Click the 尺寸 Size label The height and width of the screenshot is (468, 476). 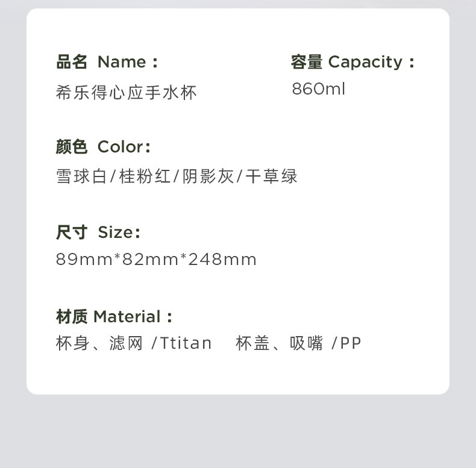pos(98,232)
